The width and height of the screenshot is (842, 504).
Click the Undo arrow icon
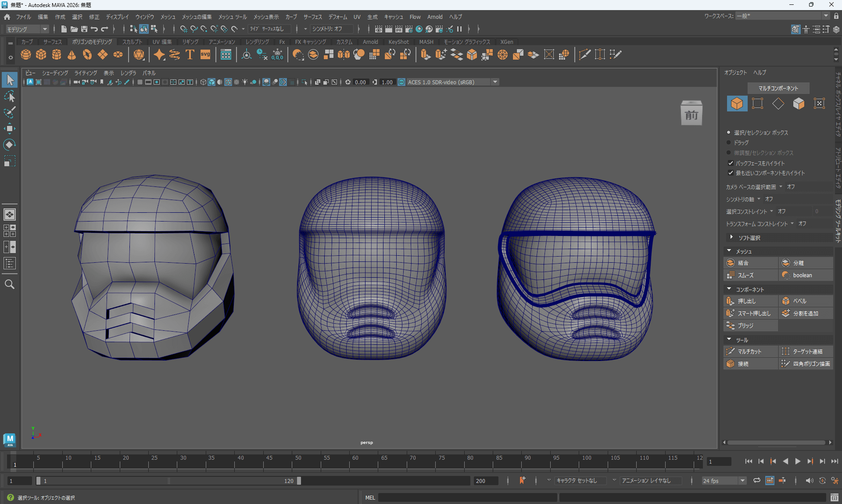tap(94, 29)
